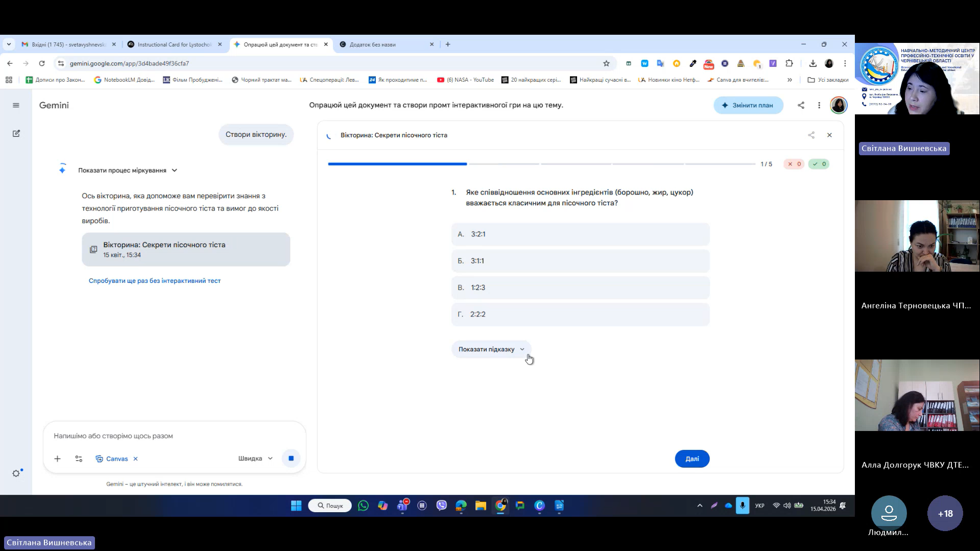Expand the Показати підказку hint

click(491, 349)
